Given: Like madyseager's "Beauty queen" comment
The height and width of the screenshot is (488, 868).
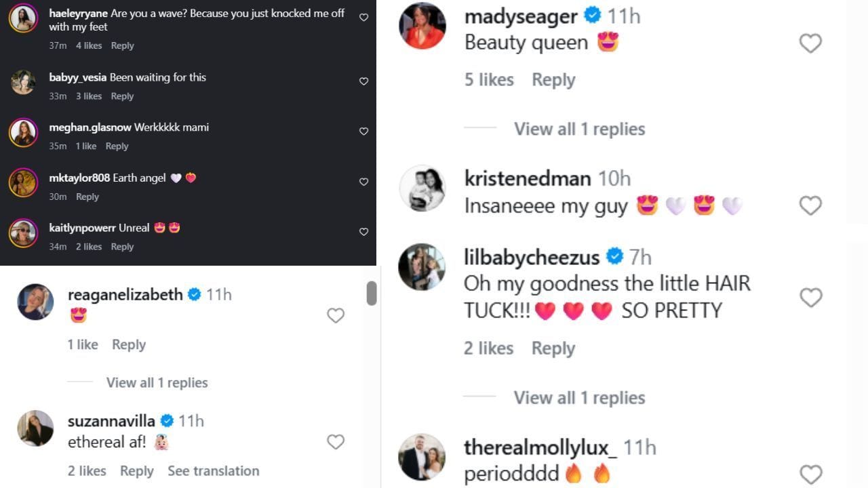Looking at the screenshot, I should [810, 43].
